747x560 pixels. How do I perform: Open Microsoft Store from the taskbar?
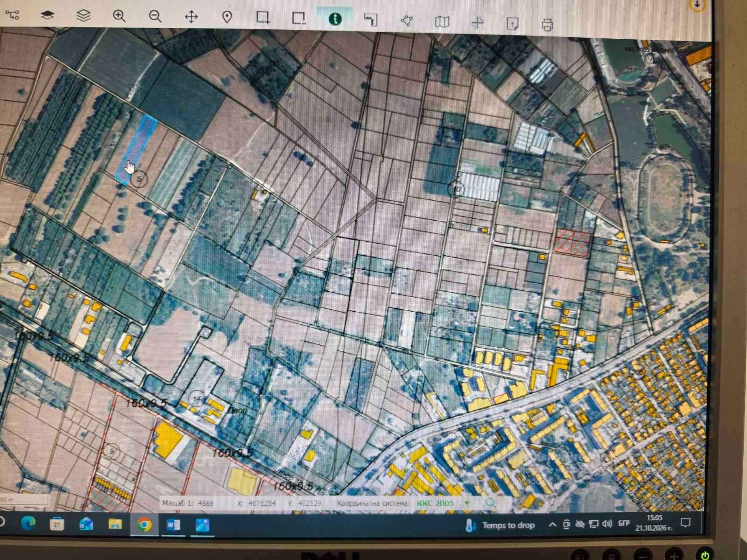(57, 524)
